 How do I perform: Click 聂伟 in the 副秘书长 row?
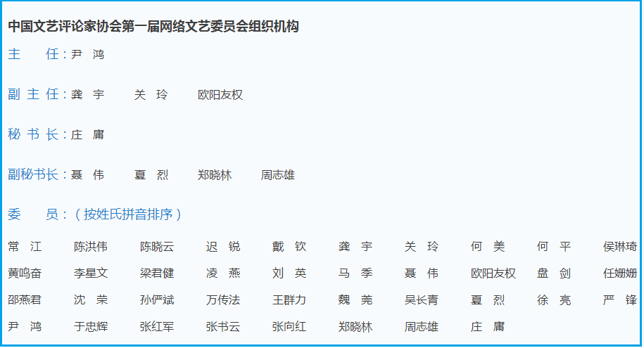[x=87, y=175]
